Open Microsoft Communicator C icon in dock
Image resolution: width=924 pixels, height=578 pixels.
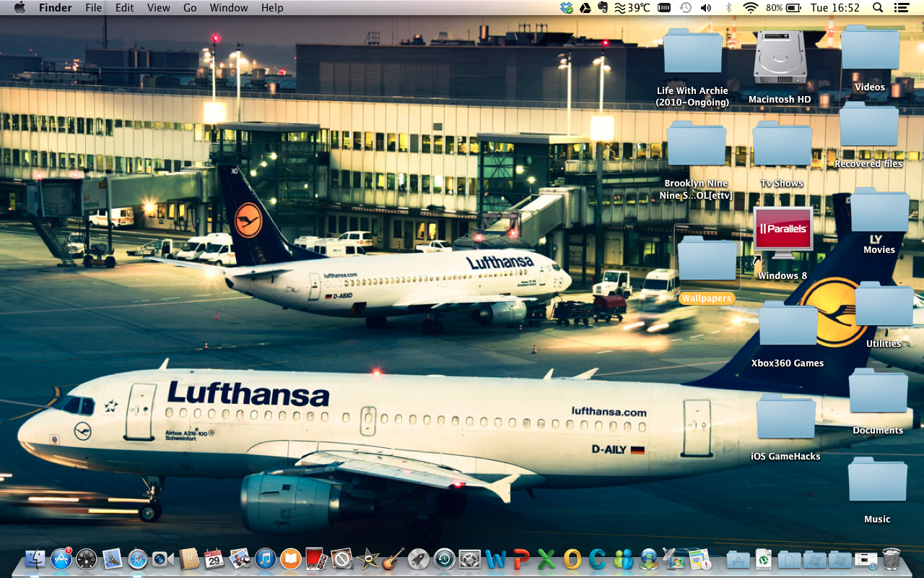tap(597, 558)
